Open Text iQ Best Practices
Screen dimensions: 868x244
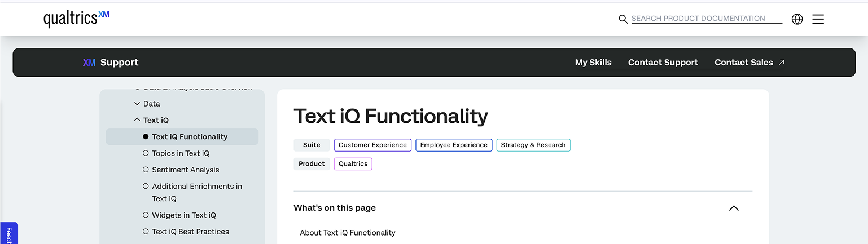coord(190,232)
